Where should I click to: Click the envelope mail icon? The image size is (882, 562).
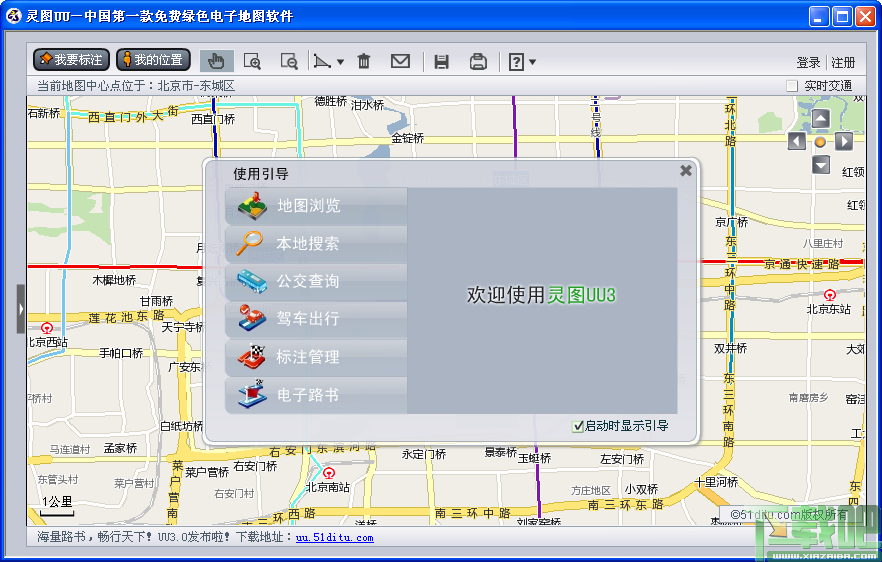(400, 61)
